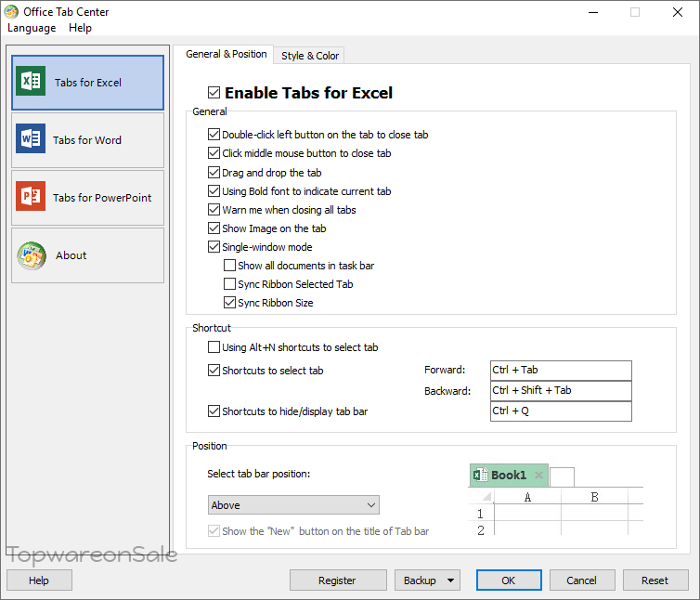Click the Excel icon on Book1 preview tab
The width and height of the screenshot is (700, 600).
[480, 475]
